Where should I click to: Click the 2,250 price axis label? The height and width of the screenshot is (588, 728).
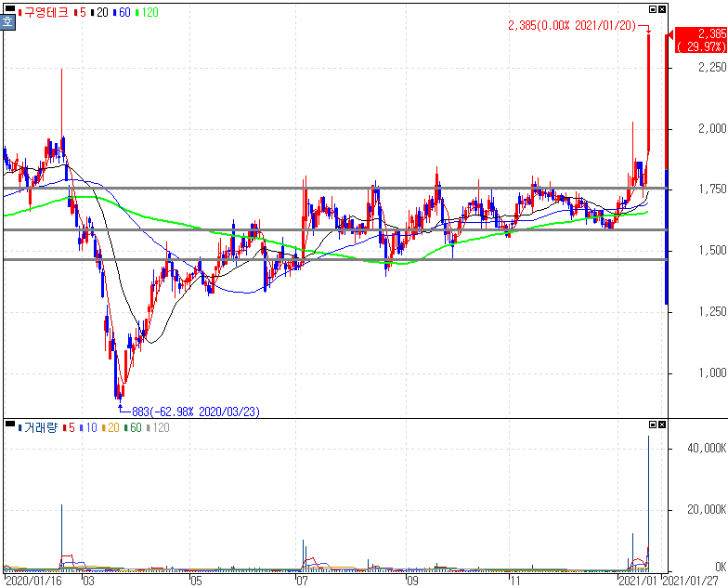tap(712, 67)
